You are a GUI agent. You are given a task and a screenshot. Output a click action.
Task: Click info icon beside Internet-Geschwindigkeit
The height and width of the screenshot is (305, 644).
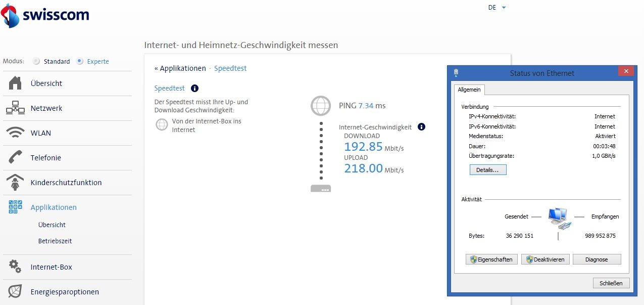pyautogui.click(x=421, y=127)
